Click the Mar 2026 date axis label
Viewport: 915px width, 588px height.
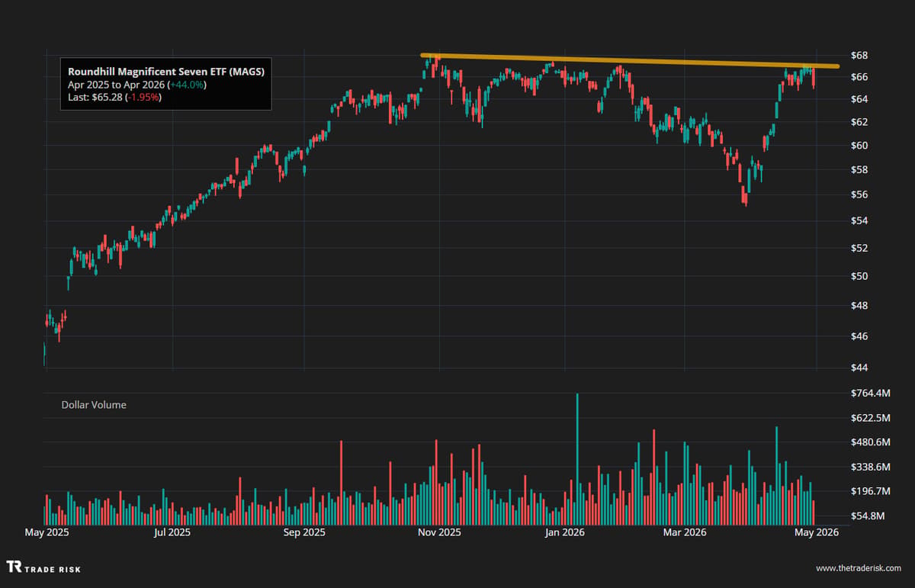click(684, 532)
